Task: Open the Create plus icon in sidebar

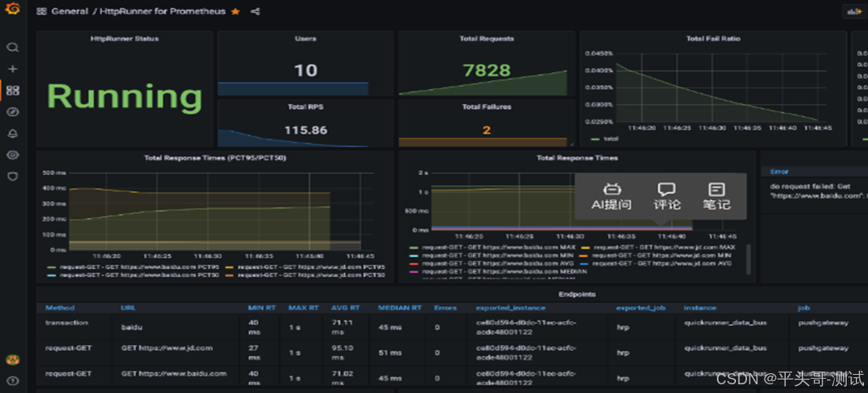Action: point(12,70)
